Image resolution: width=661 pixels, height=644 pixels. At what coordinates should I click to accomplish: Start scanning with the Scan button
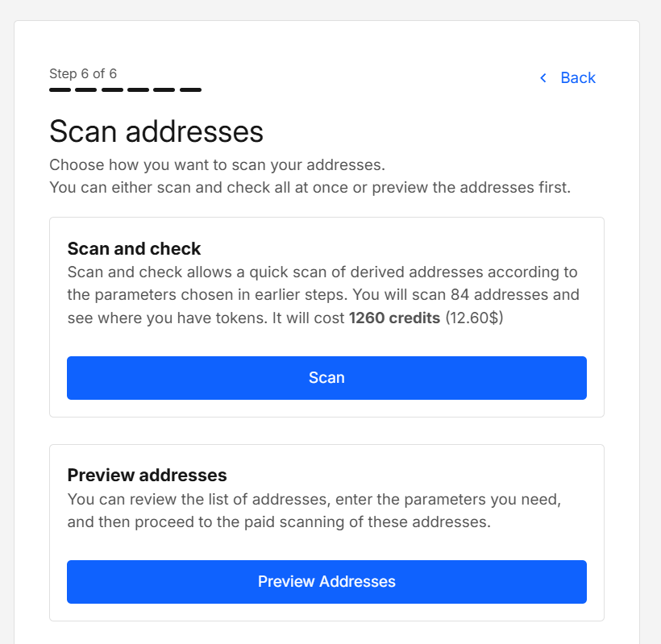[326, 377]
